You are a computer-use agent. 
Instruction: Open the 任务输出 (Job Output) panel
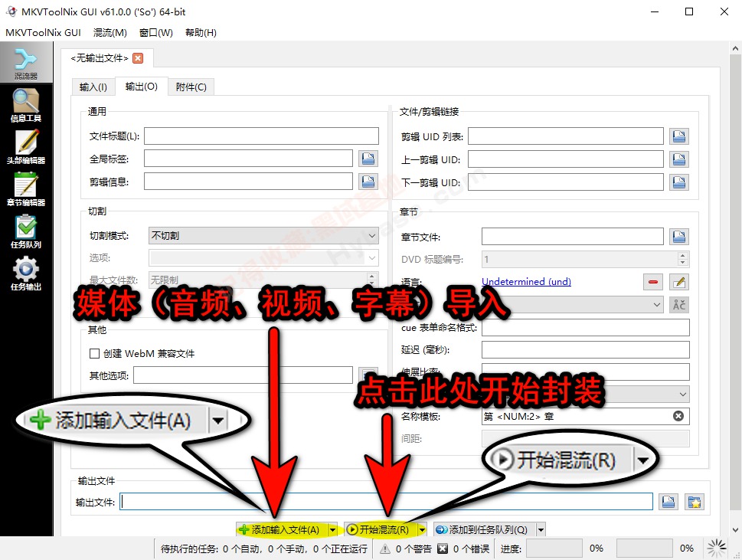(26, 274)
